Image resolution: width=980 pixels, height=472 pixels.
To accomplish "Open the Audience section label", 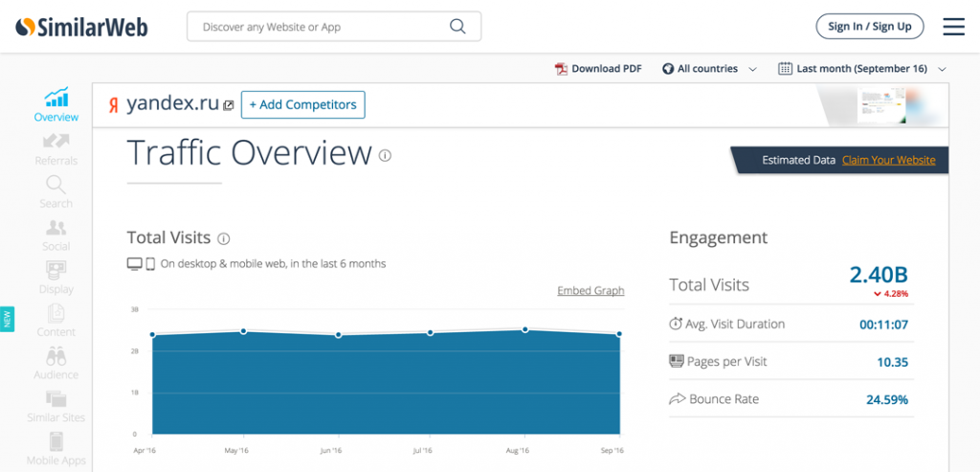I will (56, 375).
